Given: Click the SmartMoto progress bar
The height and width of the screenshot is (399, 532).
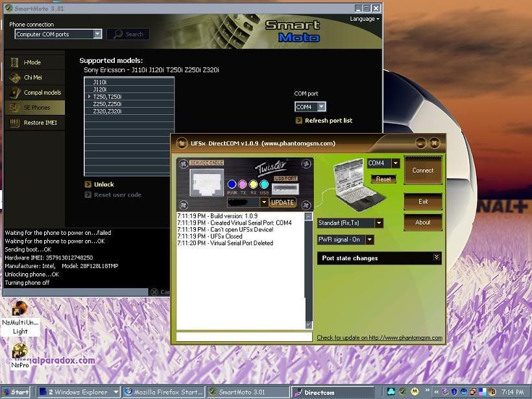Looking at the screenshot, I should tap(76, 292).
